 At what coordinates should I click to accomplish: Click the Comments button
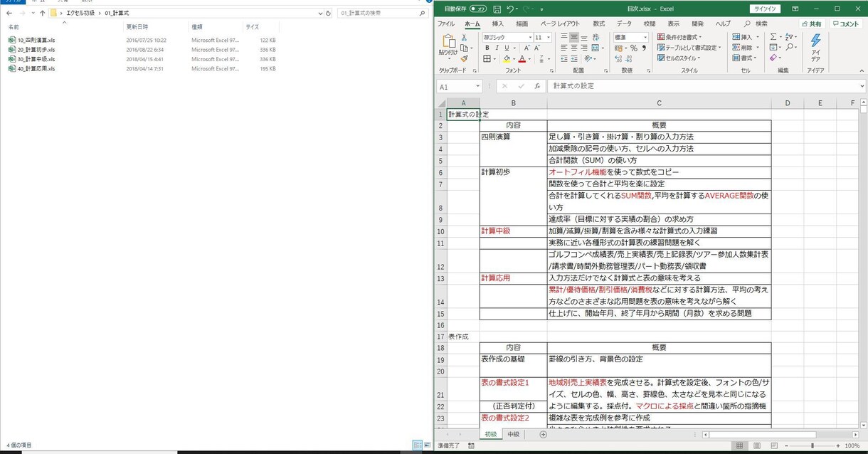click(846, 23)
